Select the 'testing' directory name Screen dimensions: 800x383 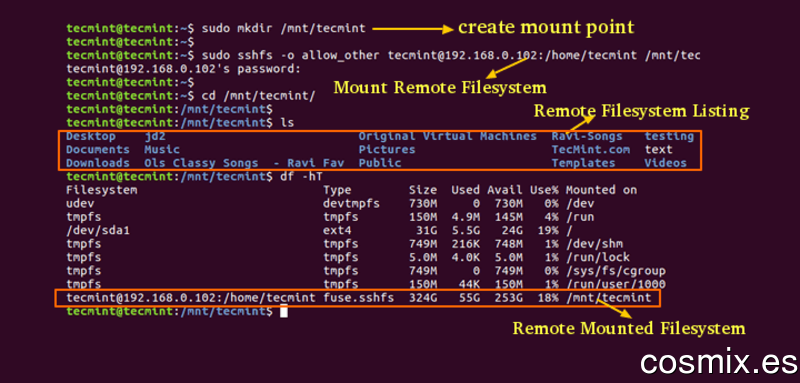[669, 137]
